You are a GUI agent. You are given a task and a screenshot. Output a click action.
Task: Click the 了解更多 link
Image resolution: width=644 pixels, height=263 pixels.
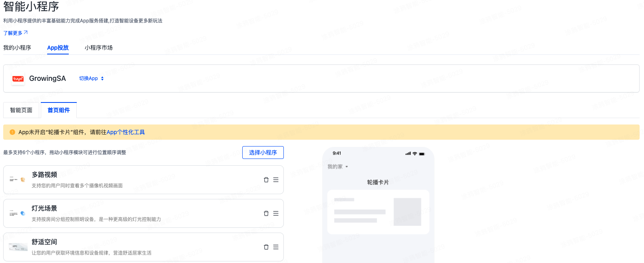click(x=16, y=33)
